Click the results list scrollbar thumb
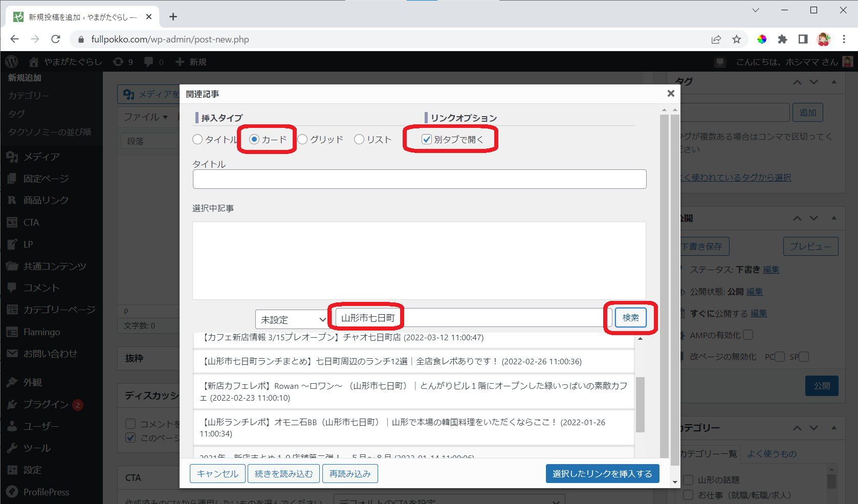This screenshot has width=858, height=504. [640, 404]
